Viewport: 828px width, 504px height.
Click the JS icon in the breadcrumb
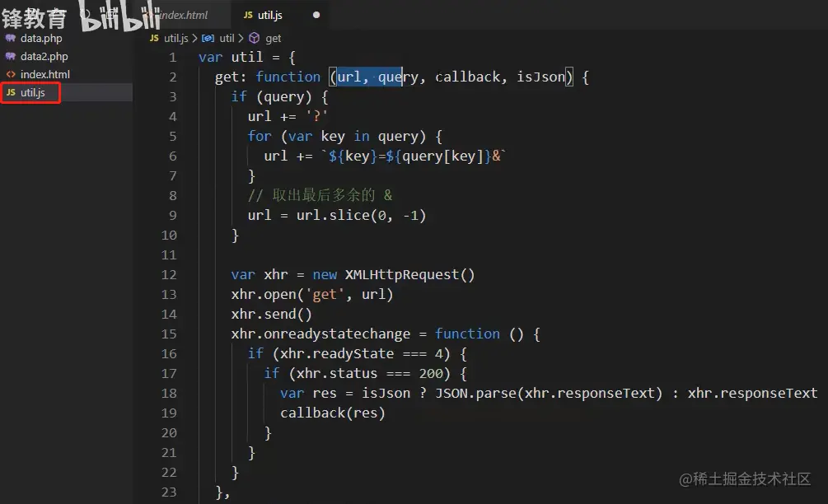pos(154,38)
